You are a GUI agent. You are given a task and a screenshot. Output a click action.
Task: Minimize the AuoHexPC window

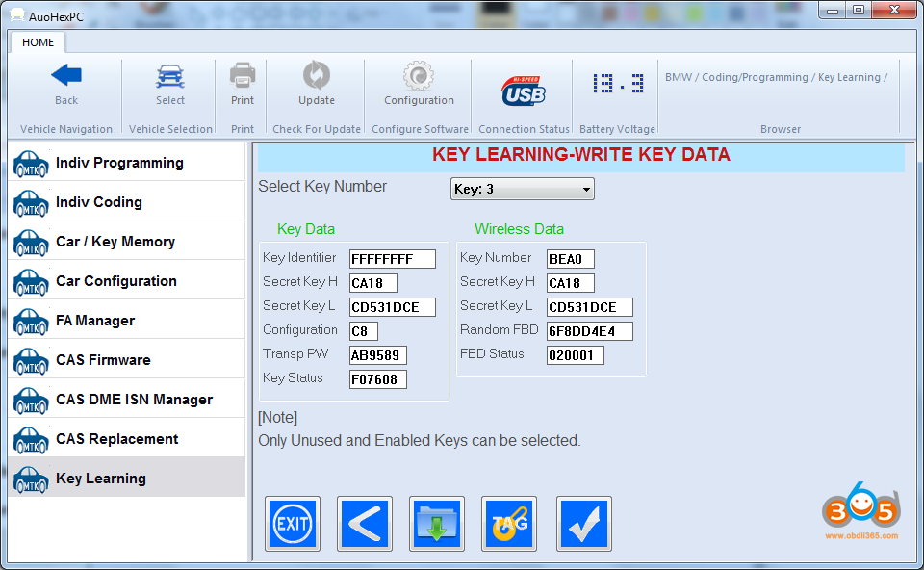point(832,10)
